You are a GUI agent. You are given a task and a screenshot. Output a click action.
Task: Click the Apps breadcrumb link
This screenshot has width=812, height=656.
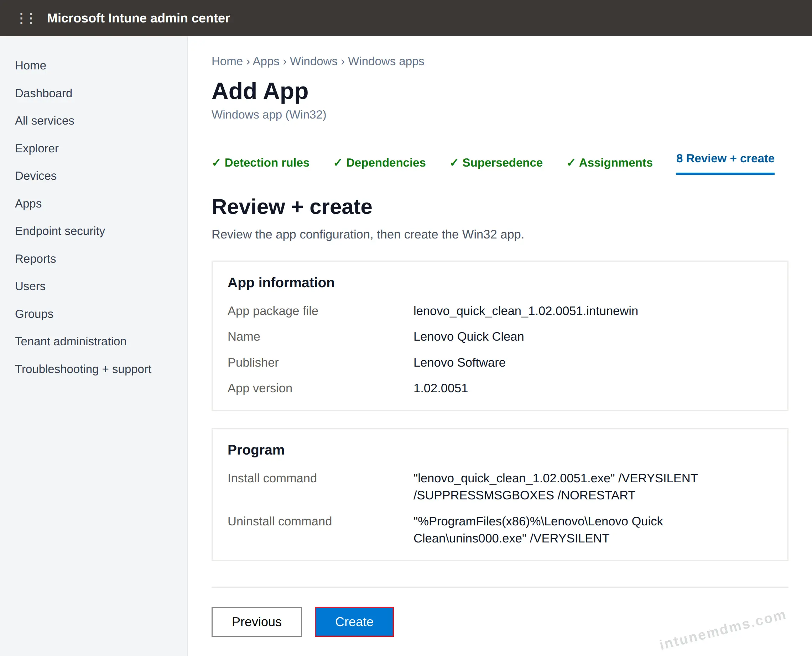point(266,61)
